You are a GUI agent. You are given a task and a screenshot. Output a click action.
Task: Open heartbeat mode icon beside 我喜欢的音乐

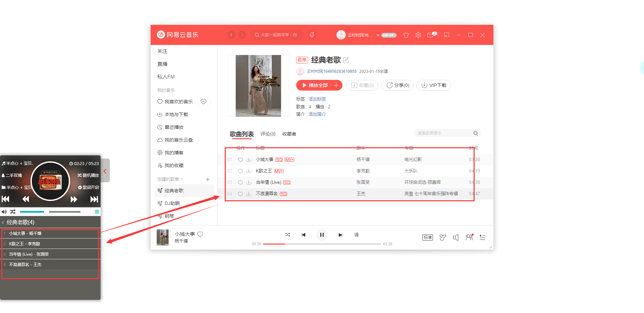204,102
